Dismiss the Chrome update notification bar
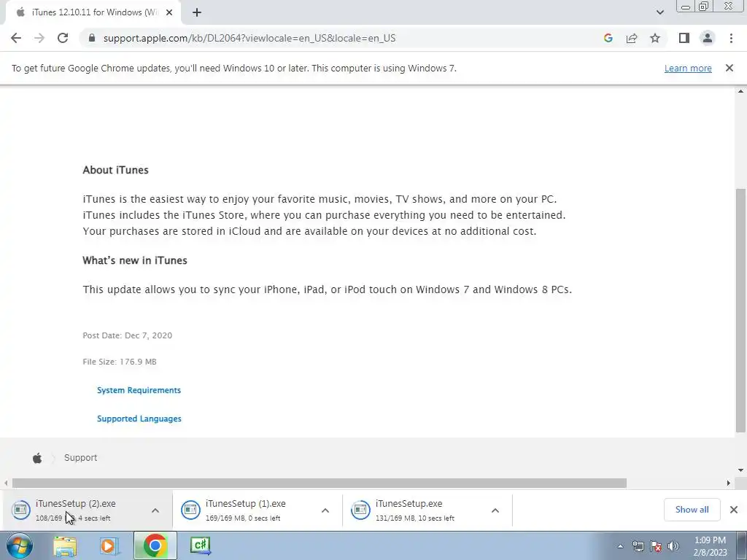This screenshot has height=560, width=747. coord(729,68)
